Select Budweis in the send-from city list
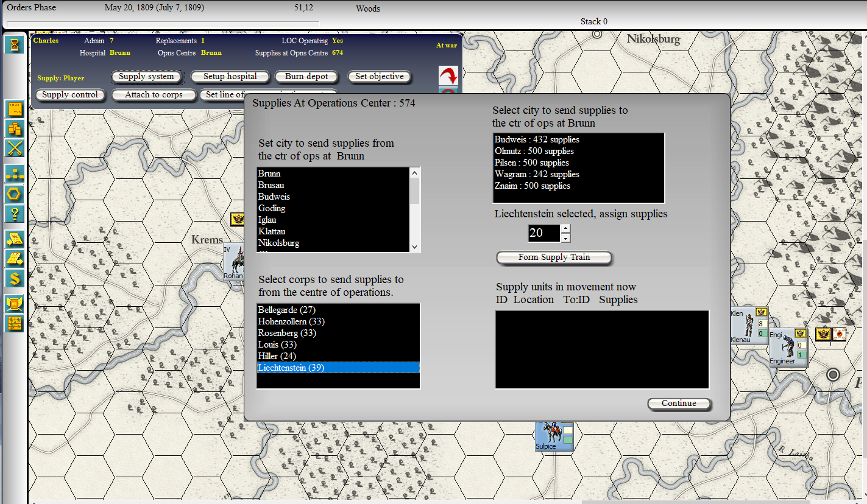Viewport: 867px width, 504px height. tap(333, 197)
